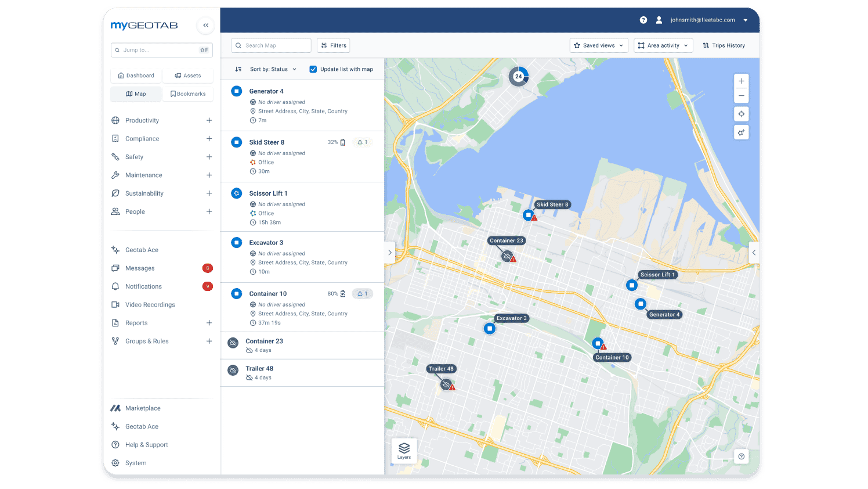Switch to the Assets tab
This screenshot has width=868, height=489.
coord(187,75)
